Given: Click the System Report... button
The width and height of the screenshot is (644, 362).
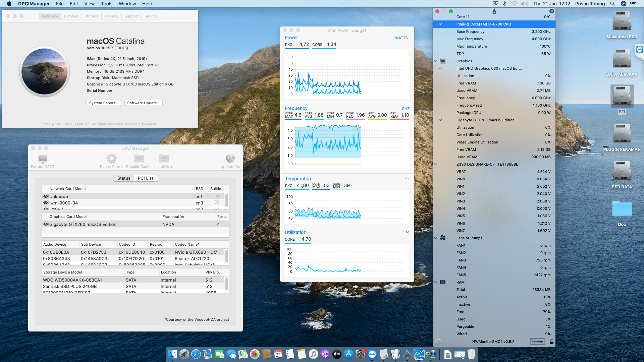Looking at the screenshot, I should click(104, 103).
